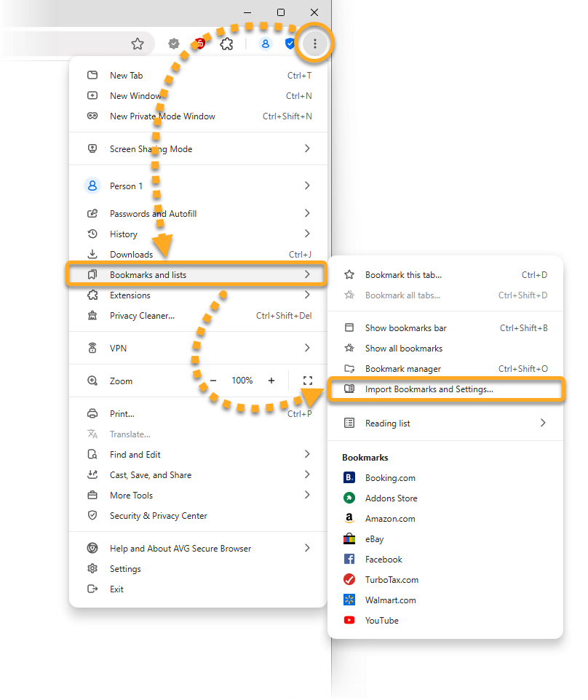Increase zoom with the plus button
The height and width of the screenshot is (700, 588).
(x=271, y=381)
